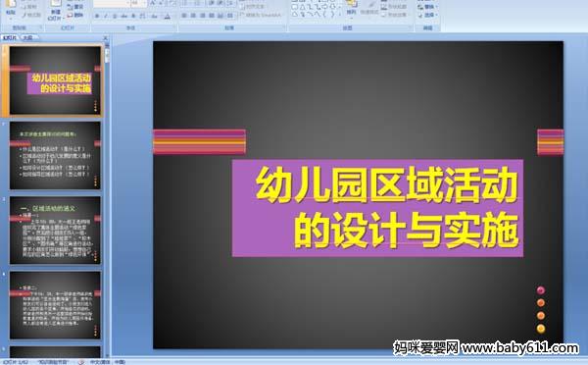
Task: Set paragraph alignment to center
Action: pyautogui.click(x=193, y=16)
